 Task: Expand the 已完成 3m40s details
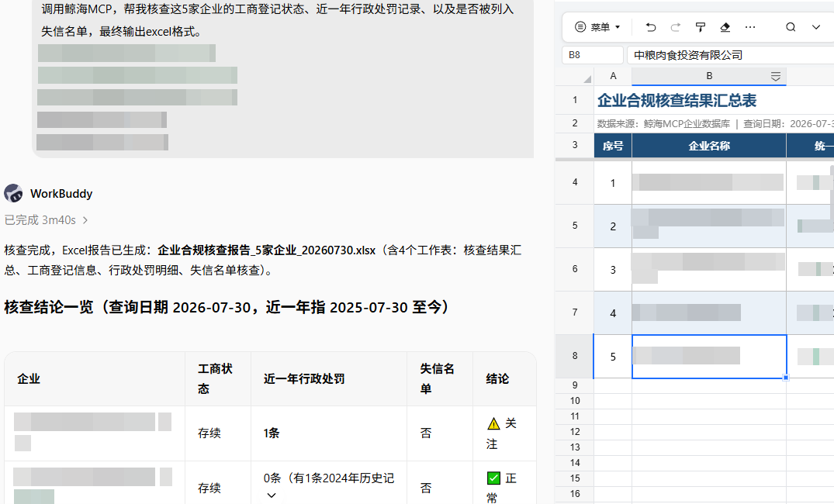[x=47, y=220]
